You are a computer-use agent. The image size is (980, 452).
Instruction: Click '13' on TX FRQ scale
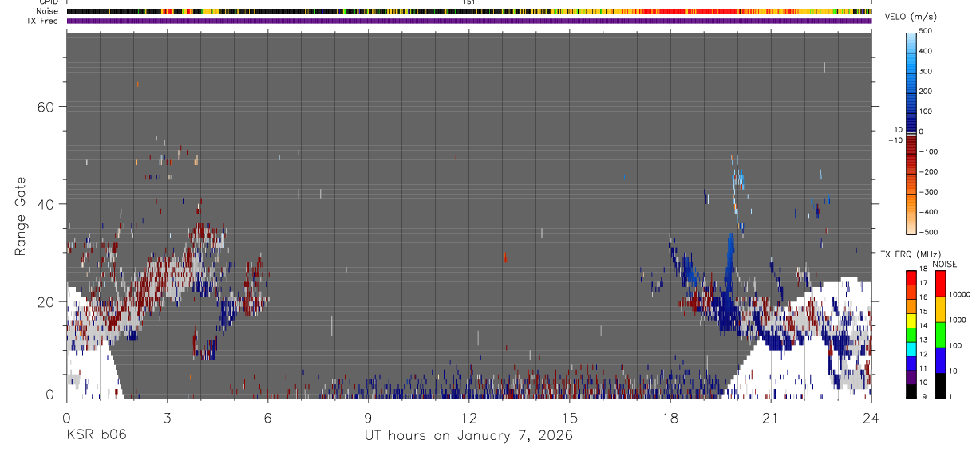(x=923, y=340)
